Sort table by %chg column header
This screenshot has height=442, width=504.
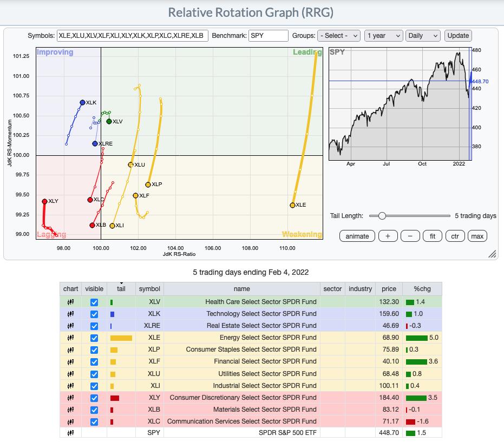pos(422,289)
